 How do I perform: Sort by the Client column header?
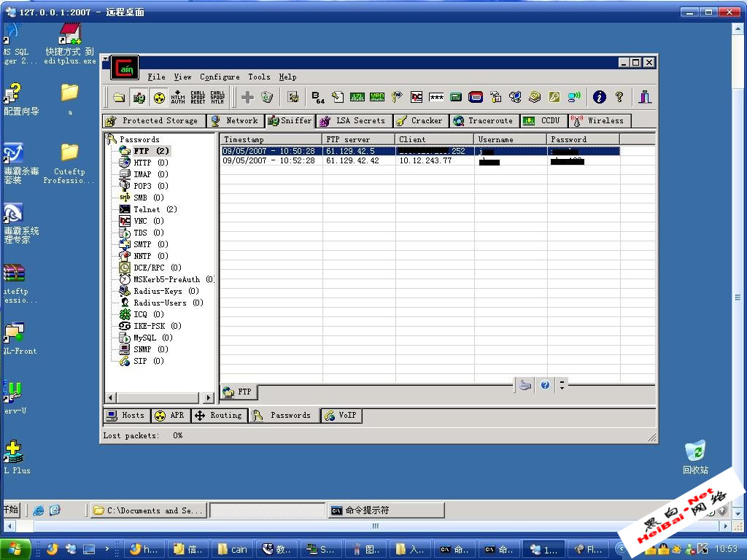[x=435, y=139]
